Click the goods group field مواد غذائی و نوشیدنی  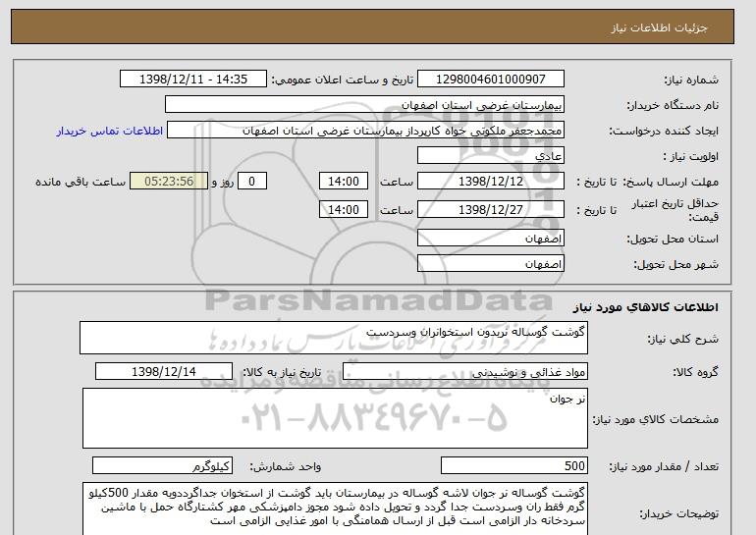coord(465,372)
